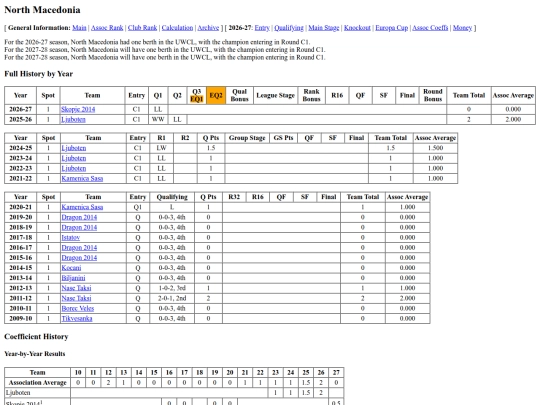Open the Qualifying link
Screen dimensions: 540x405
(289, 28)
